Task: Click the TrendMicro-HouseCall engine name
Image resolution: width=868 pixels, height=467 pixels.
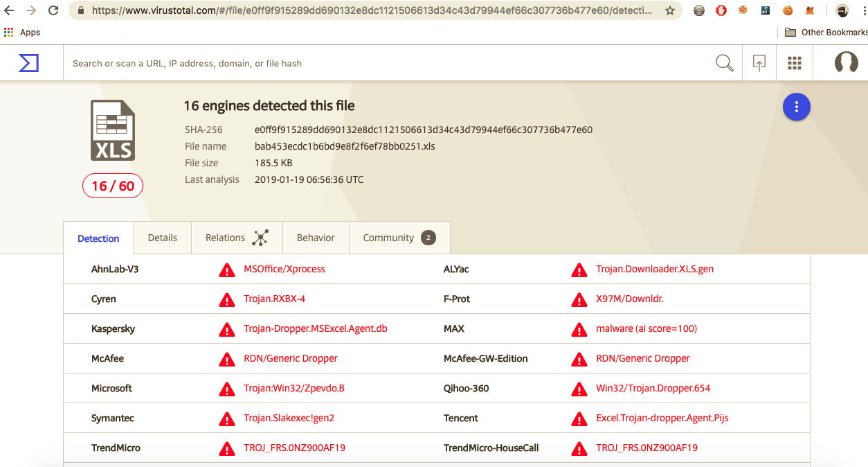Action: 491,448
